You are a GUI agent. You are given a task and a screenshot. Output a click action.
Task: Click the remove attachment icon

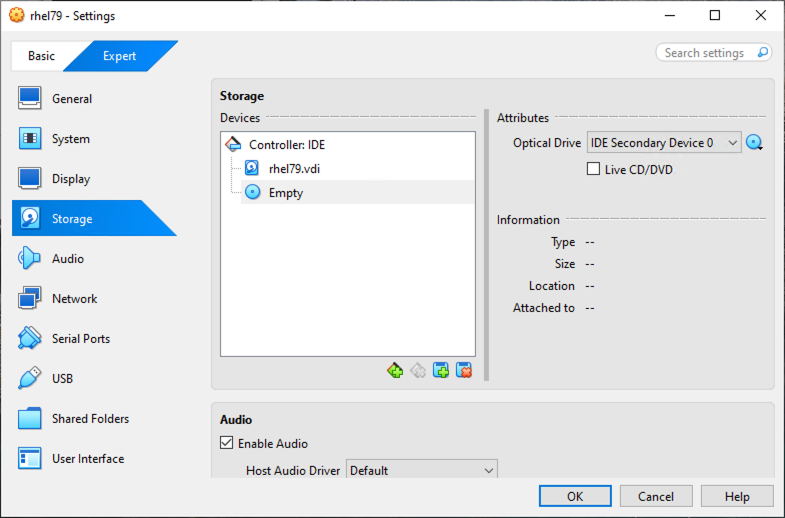coord(464,370)
